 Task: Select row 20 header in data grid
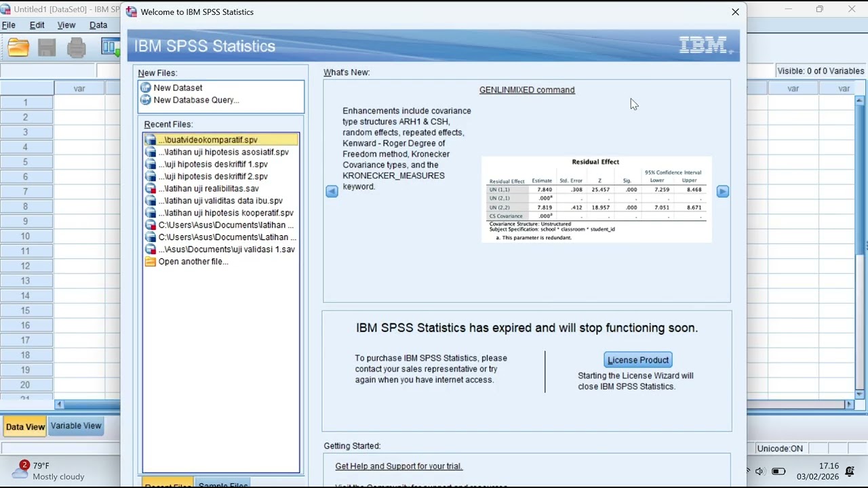pos(26,385)
